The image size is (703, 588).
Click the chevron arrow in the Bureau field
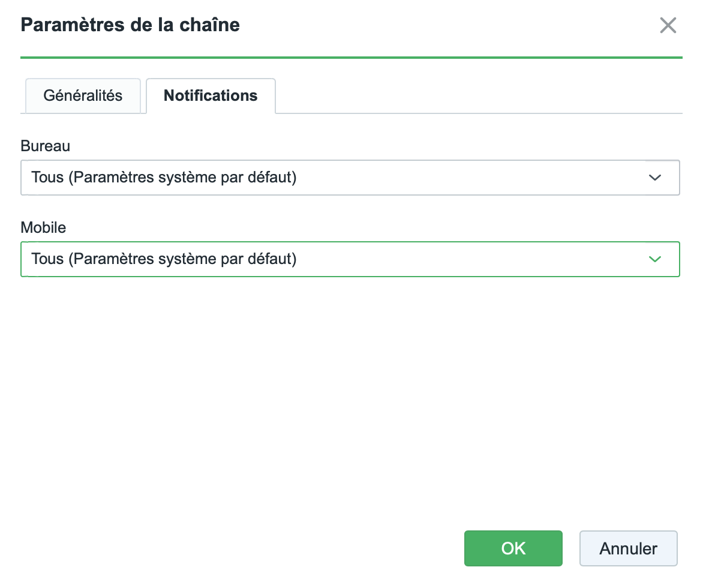point(655,178)
